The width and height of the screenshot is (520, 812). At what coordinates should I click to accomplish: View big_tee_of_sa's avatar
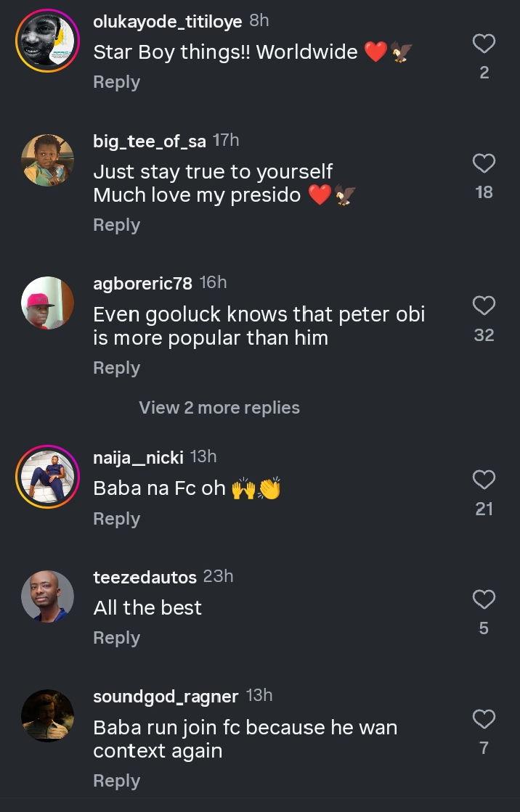tap(47, 160)
